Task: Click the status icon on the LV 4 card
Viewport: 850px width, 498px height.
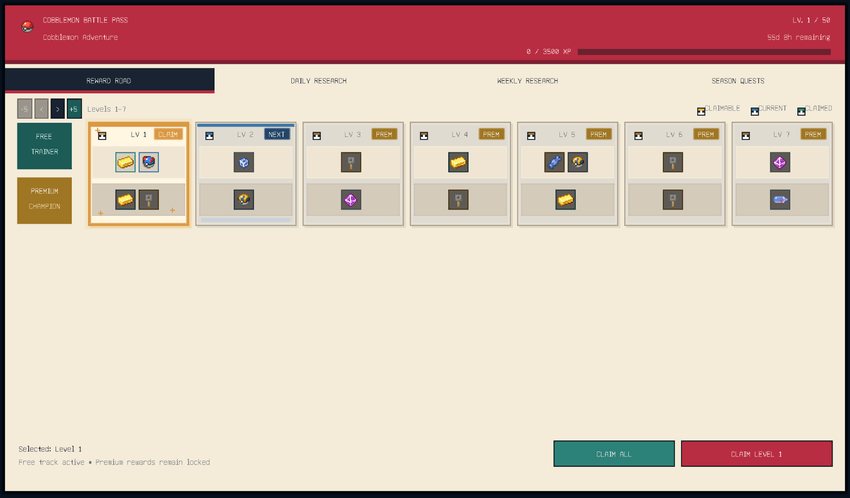Action: click(x=424, y=135)
